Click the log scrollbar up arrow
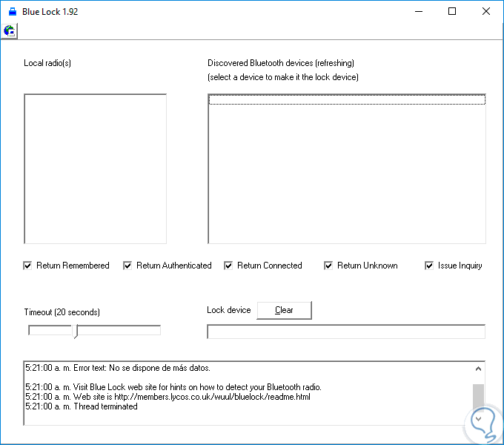Viewport: 504px width, 445px height. (478, 369)
